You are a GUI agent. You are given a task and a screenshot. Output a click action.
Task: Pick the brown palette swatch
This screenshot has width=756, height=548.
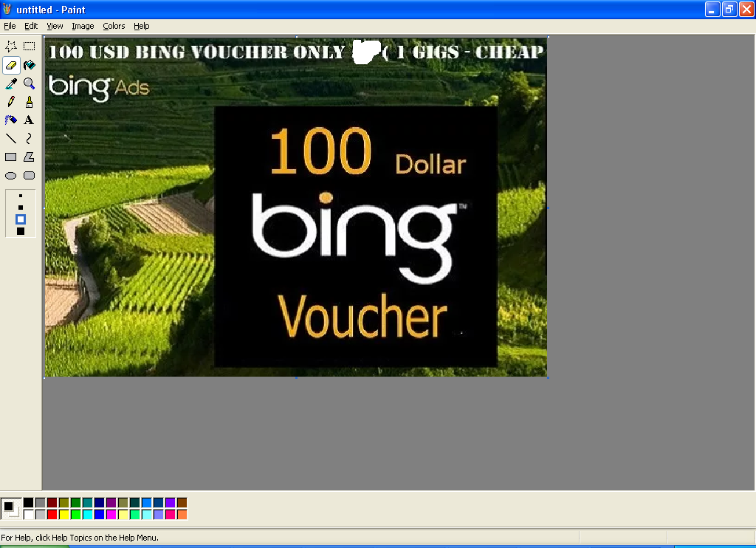pos(182,503)
